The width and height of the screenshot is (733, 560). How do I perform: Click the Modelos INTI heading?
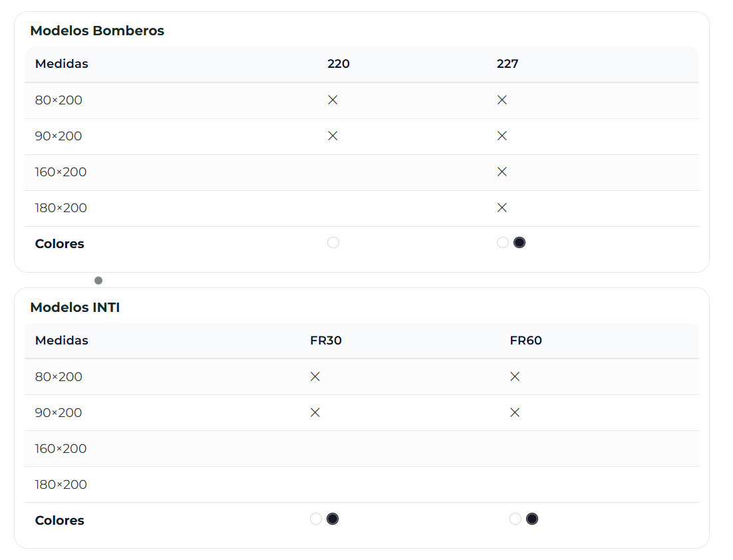[x=75, y=307]
